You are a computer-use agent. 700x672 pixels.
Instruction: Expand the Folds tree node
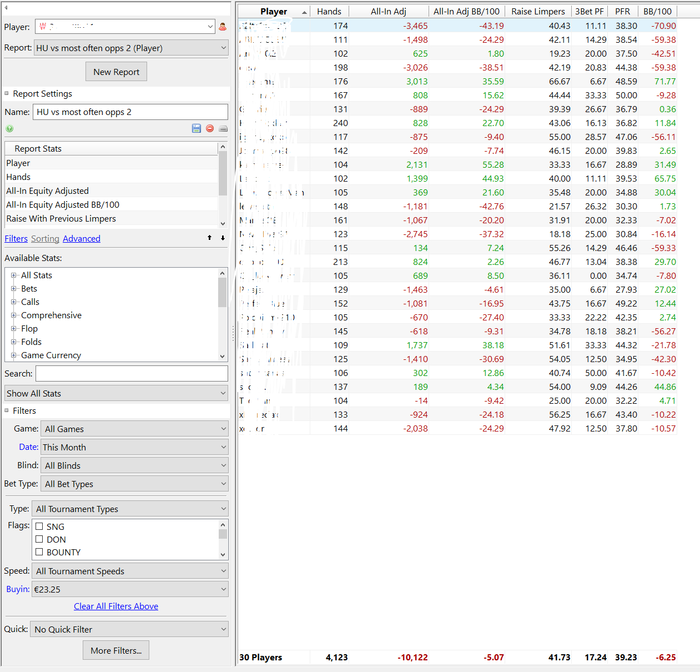click(x=13, y=342)
